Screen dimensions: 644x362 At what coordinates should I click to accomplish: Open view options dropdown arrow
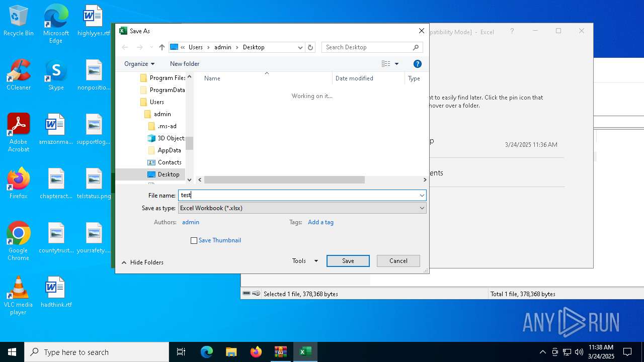coord(396,64)
